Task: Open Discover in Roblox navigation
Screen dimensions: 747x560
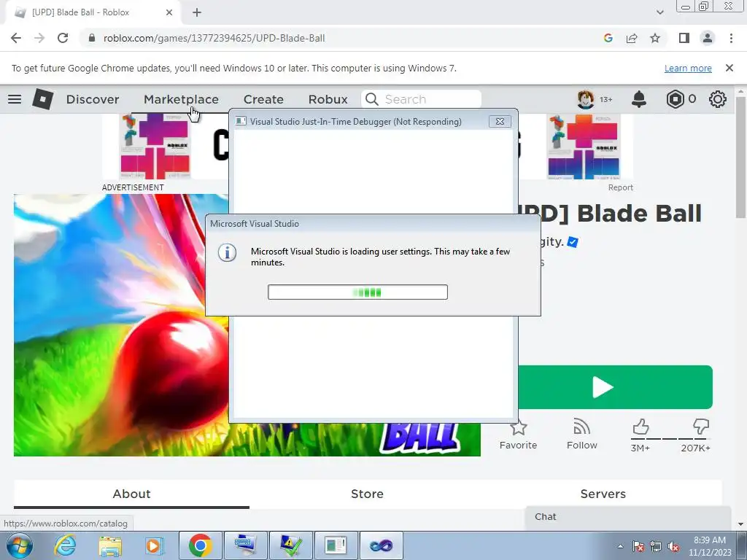Action: pos(93,99)
